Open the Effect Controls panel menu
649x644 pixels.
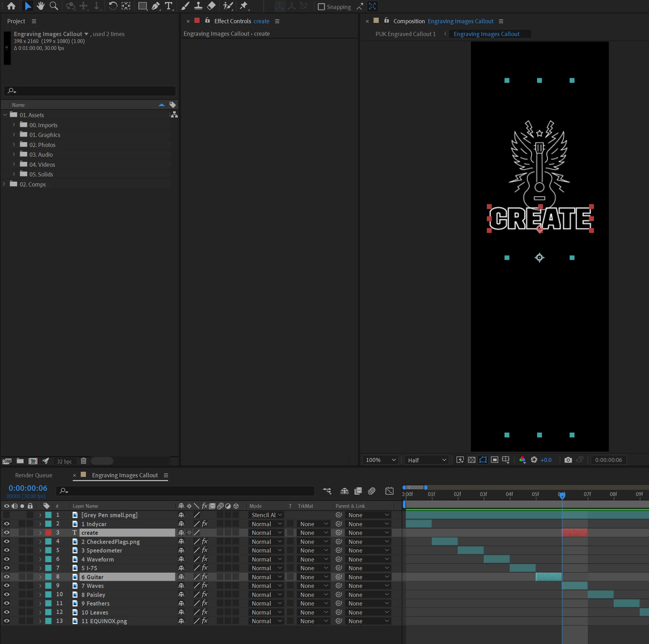click(277, 21)
